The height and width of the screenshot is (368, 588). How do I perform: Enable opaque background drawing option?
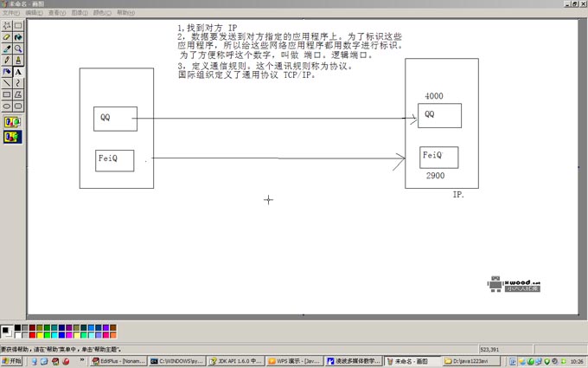click(x=12, y=122)
